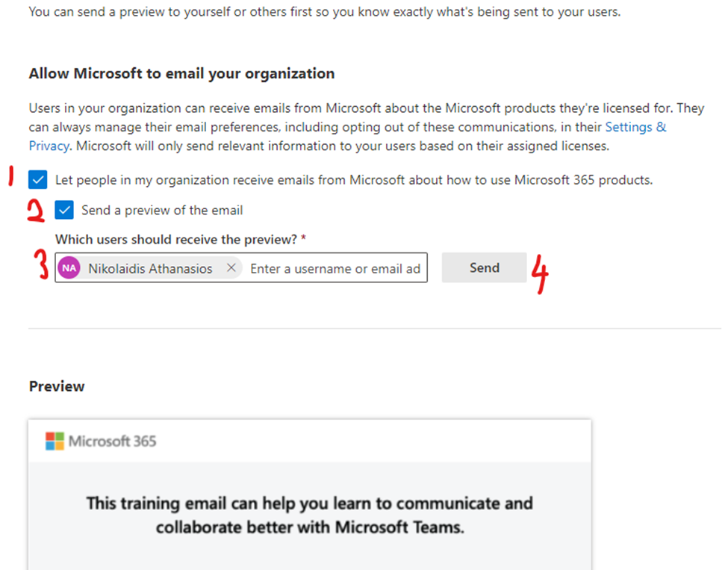Click the Microsoft 365 text in the preview header
Viewport: 728px width, 570px height.
(x=113, y=441)
